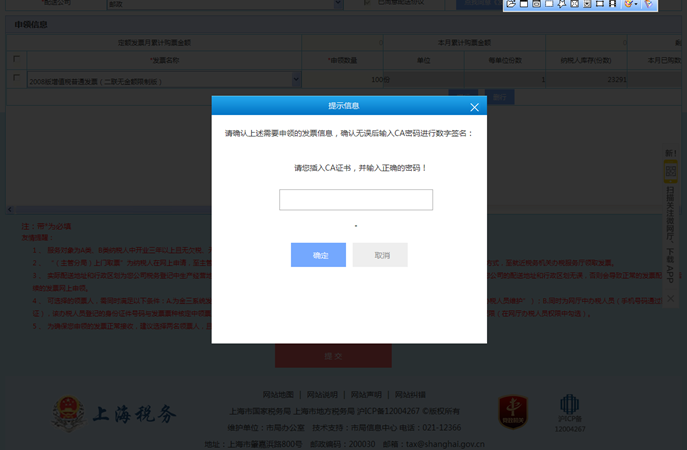Click the ICP record badge icon in footer
Viewport: 687px width, 450px height.
point(569,408)
